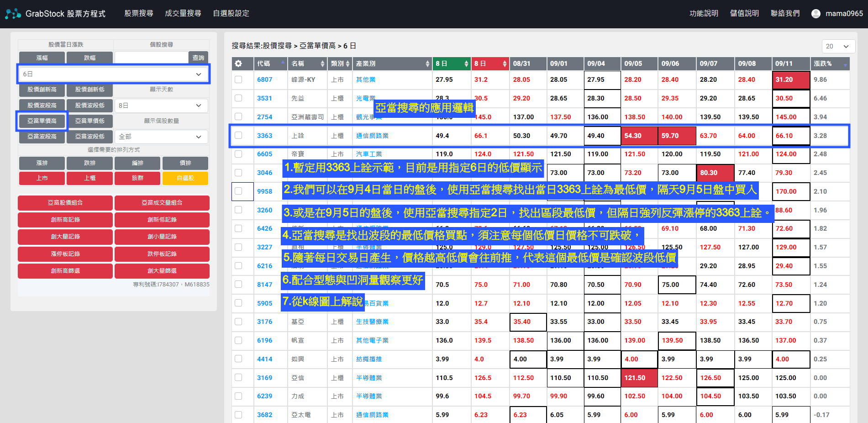Tick checkbox for stock 3046
Viewport: 868px width, 423px height.
(238, 173)
